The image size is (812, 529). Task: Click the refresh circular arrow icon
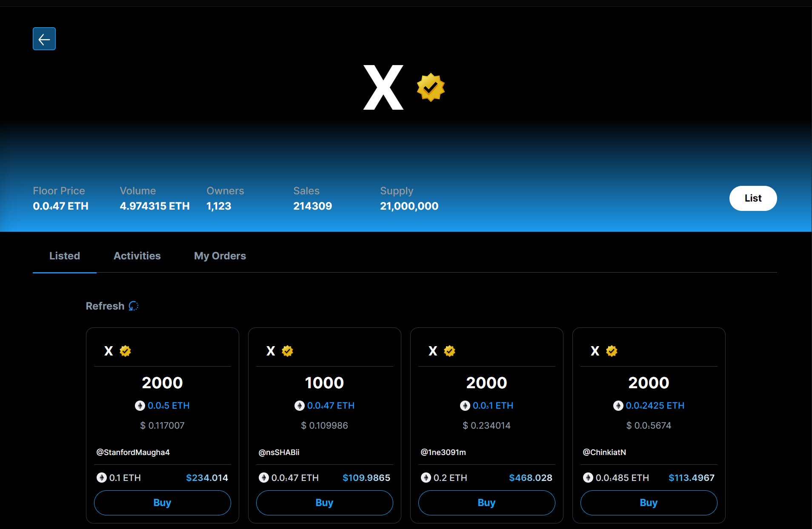pos(134,306)
